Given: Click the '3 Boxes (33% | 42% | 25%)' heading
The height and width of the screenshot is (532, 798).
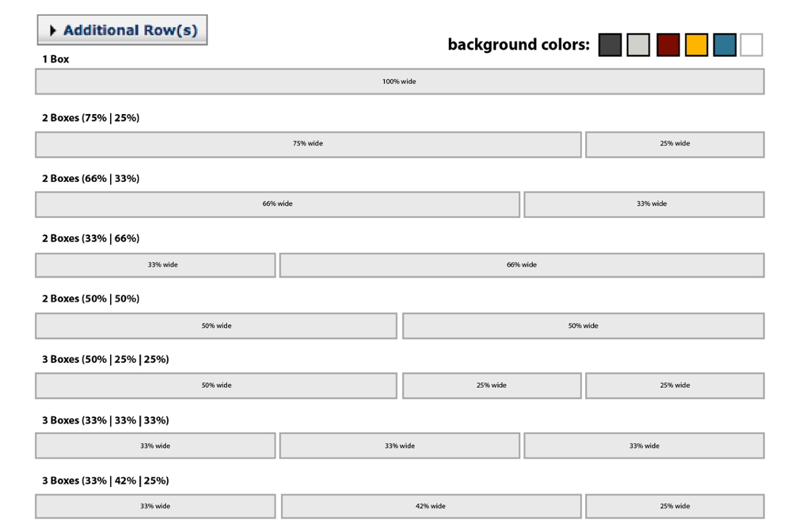Looking at the screenshot, I should coord(105,480).
